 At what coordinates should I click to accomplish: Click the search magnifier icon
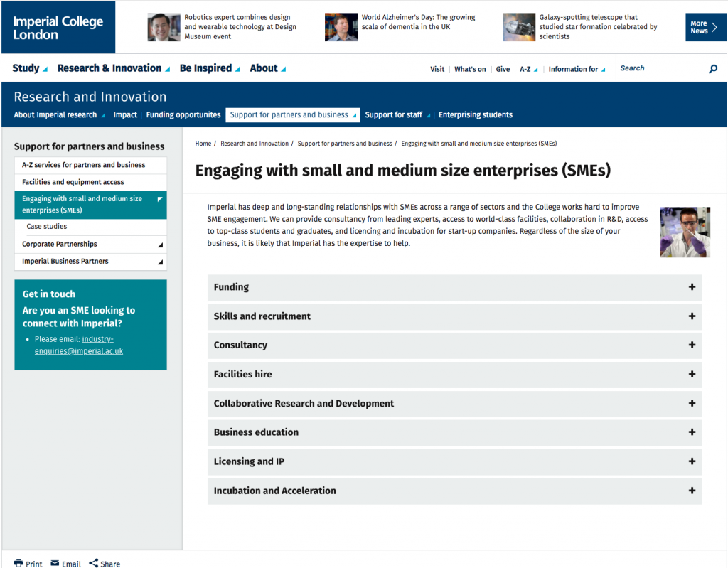point(713,69)
